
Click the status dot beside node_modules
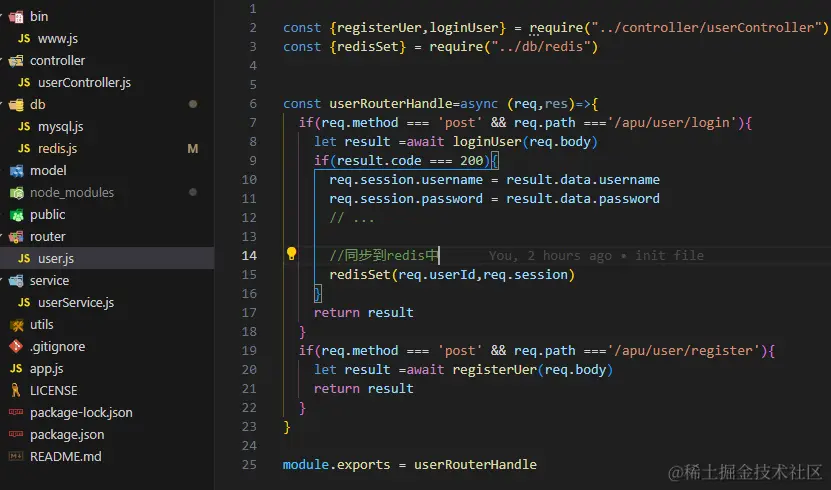(193, 192)
